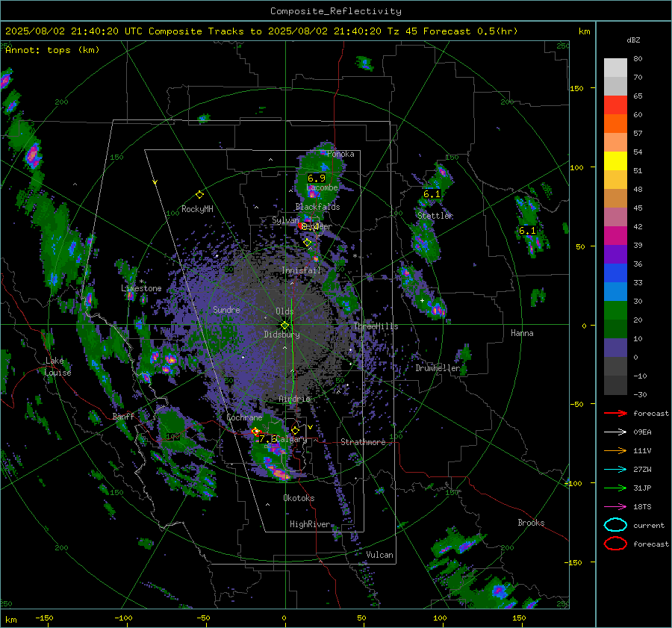This screenshot has height=628, width=672.
Task: Click the 6.1 storm top label above Stettler
Action: click(432, 193)
